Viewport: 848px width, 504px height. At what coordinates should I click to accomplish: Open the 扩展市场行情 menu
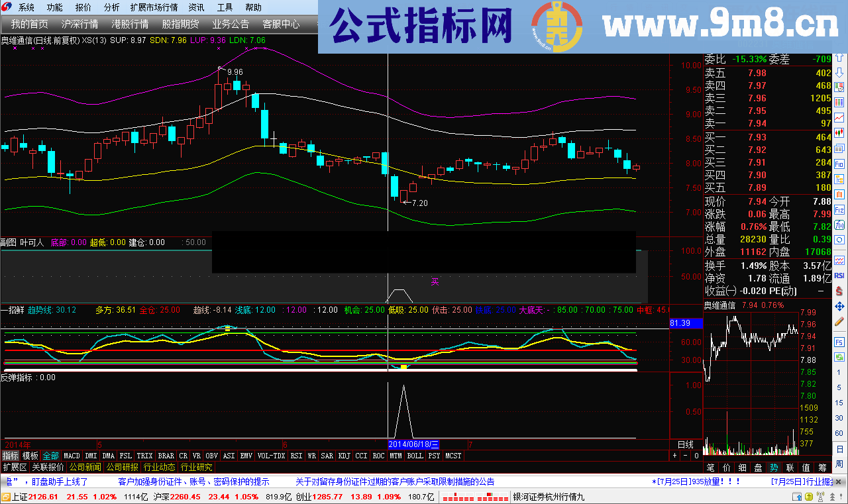point(154,7)
